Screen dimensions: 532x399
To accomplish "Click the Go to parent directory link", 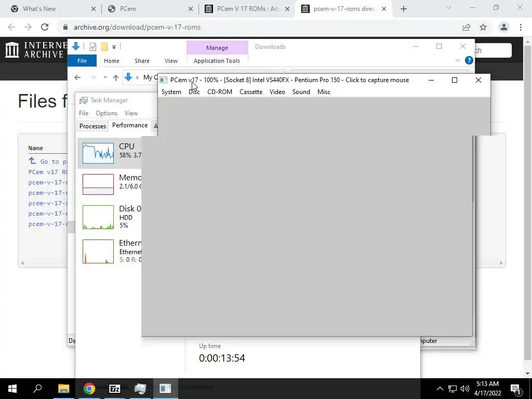I will 48,161.
